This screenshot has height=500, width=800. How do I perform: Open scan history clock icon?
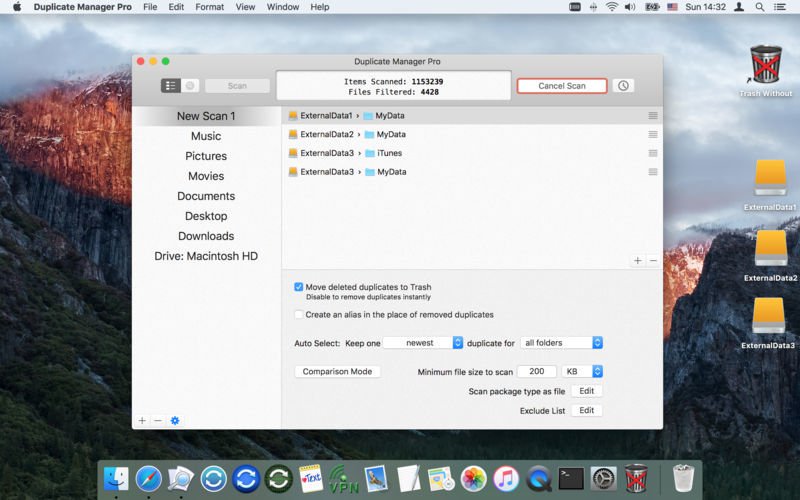623,86
